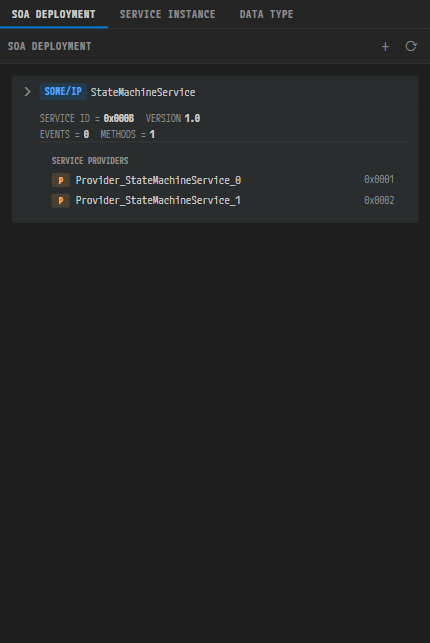Click the version value 1.0
Viewport: 430px width, 643px height.
click(192, 119)
